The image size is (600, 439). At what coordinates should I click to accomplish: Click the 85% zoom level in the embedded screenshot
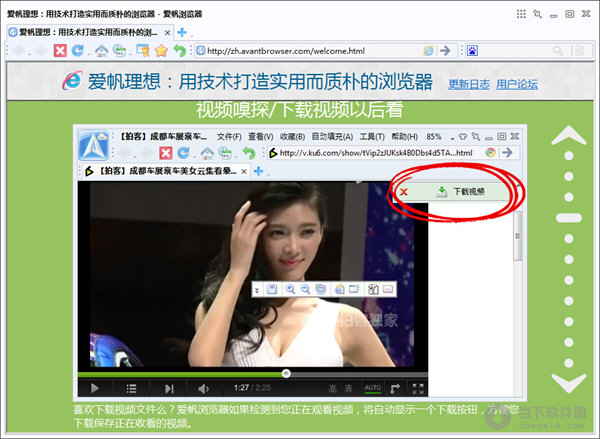[x=434, y=137]
